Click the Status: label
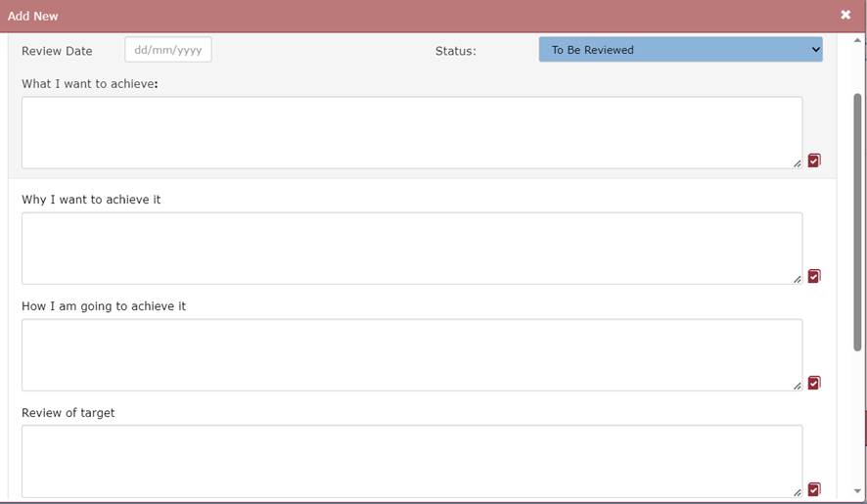Viewport: 867px width, 504px height. (x=456, y=51)
